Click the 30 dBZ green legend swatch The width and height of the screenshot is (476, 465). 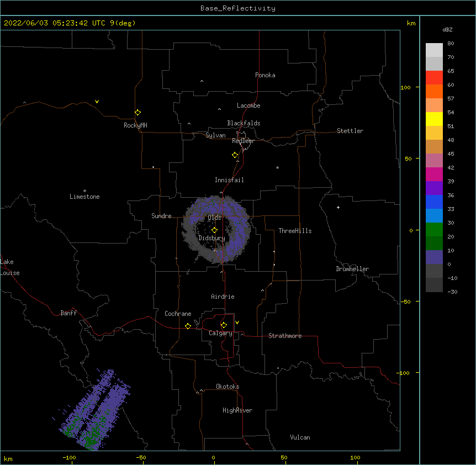tap(434, 230)
